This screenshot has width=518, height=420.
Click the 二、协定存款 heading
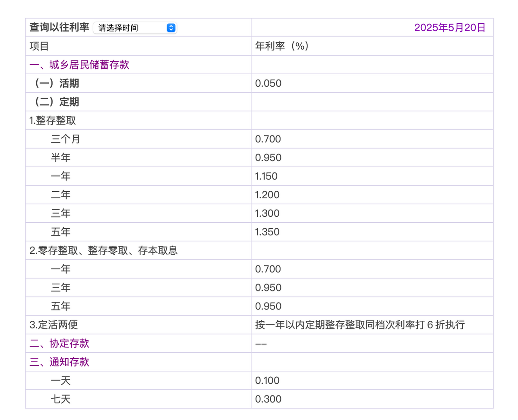point(60,344)
